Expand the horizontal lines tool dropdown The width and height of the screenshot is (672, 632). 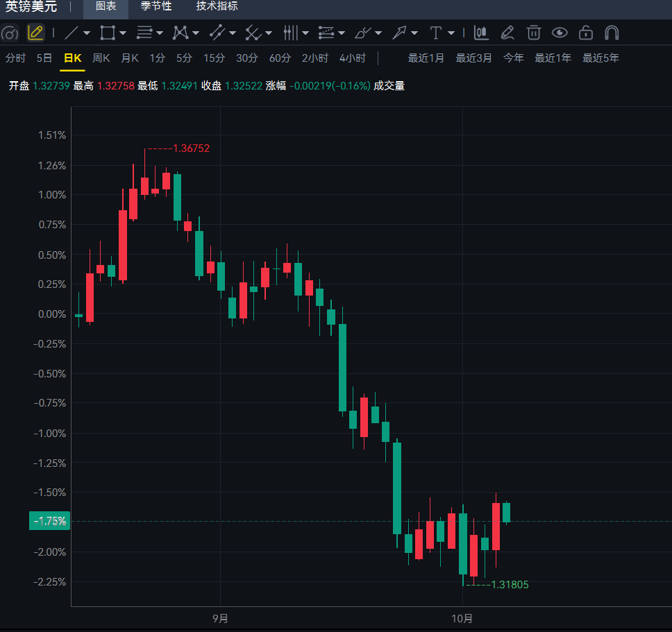click(x=160, y=33)
